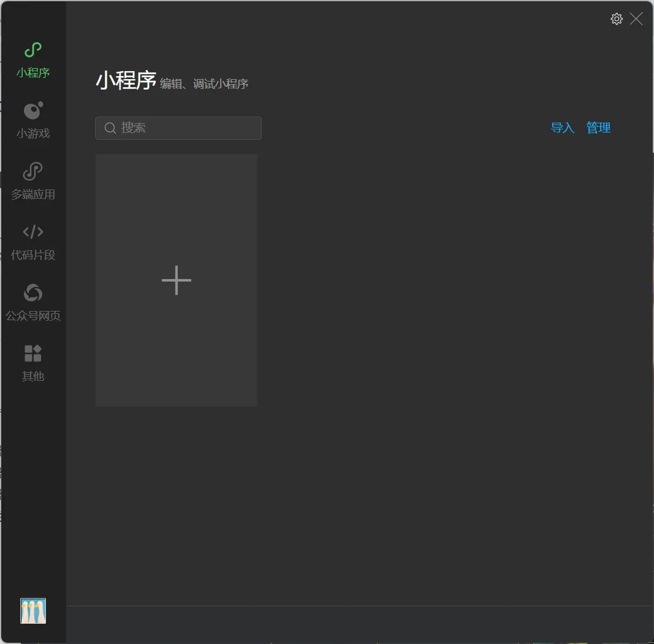Screen dimensions: 654x644
Task: Go to 公众号网页 section
Action: (33, 302)
